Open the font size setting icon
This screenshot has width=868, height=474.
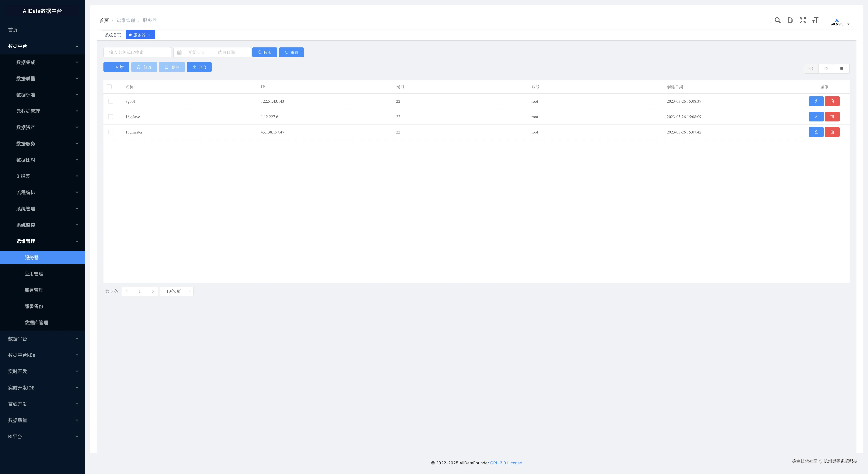click(815, 20)
